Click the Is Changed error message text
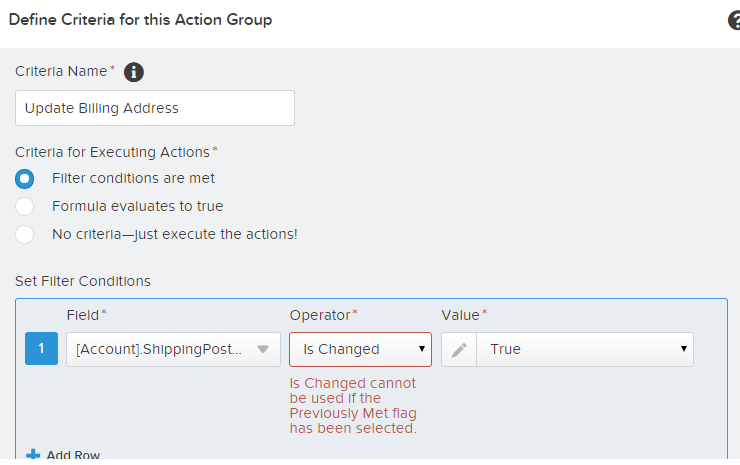 pyautogui.click(x=353, y=406)
